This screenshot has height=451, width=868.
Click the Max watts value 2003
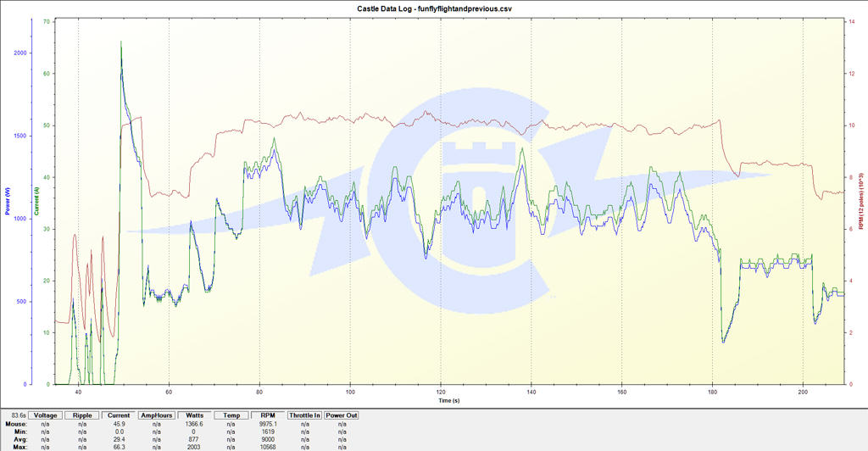194,447
